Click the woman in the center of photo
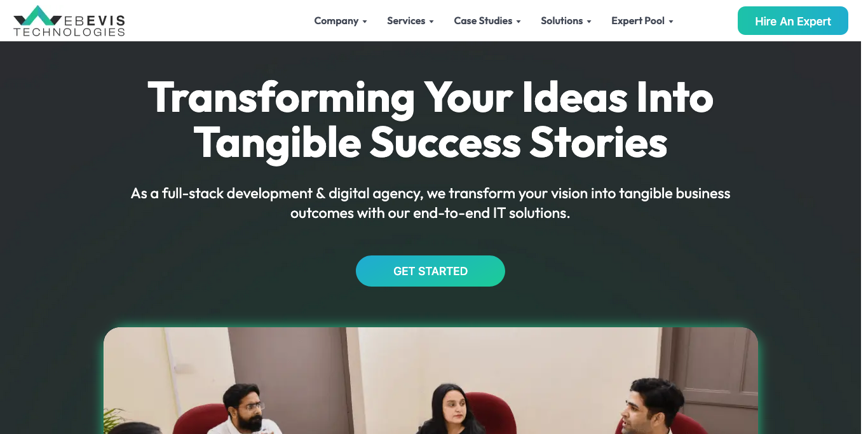Image resolution: width=868 pixels, height=434 pixels. click(451, 410)
